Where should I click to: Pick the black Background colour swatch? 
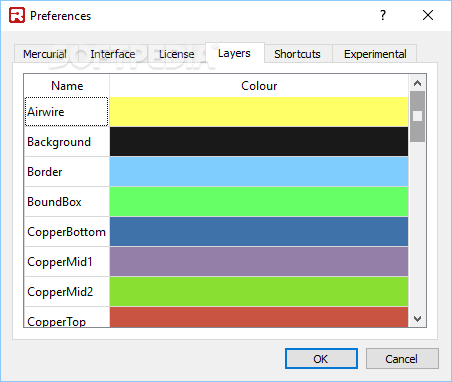[x=259, y=142]
